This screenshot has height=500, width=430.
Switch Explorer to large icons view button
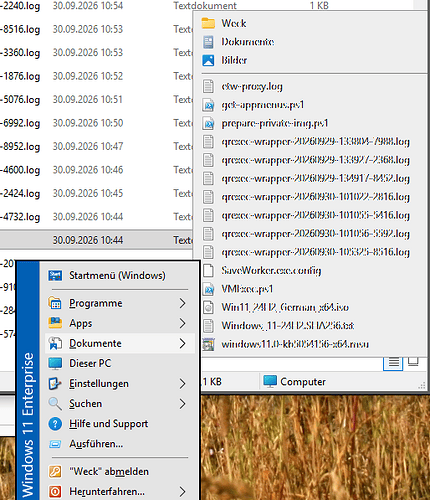click(413, 362)
